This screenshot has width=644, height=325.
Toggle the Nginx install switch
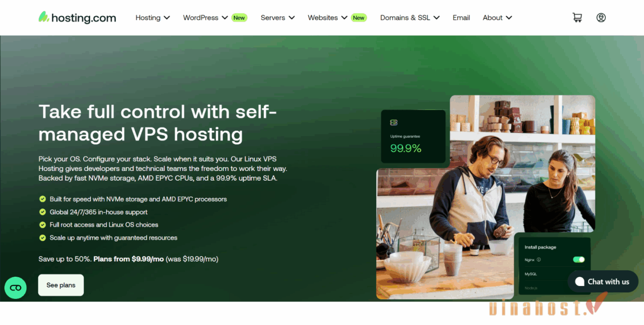pos(579,260)
